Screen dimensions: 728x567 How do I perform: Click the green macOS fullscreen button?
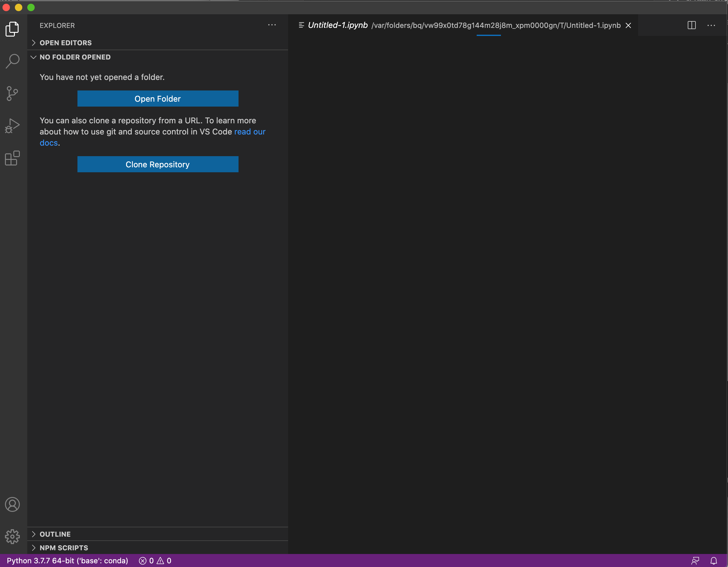pyautogui.click(x=31, y=7)
